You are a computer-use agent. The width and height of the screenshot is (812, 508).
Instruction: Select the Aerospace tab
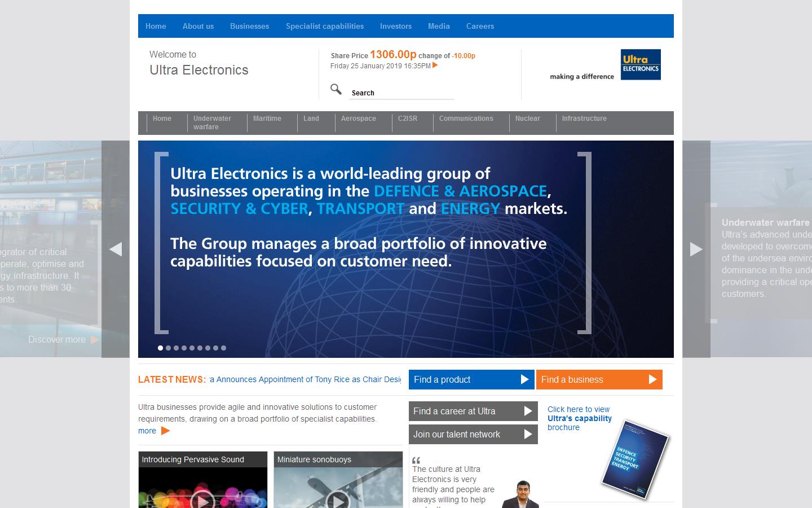pos(359,119)
